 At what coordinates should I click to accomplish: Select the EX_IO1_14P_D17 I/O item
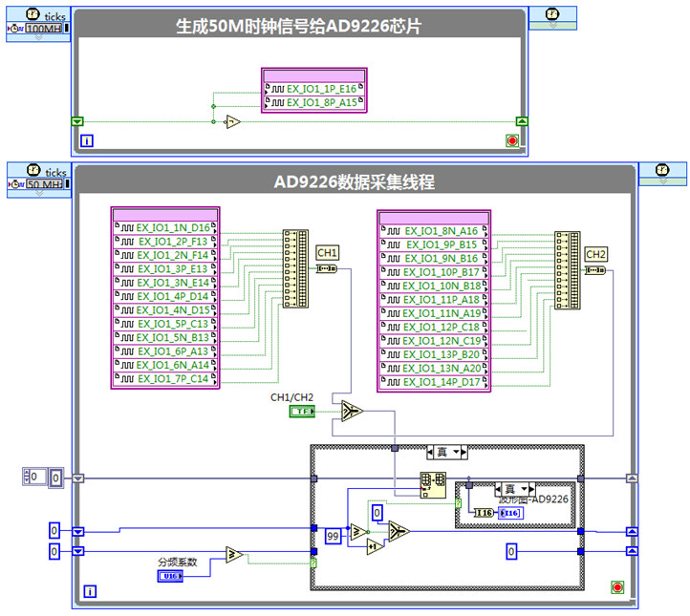coord(434,382)
